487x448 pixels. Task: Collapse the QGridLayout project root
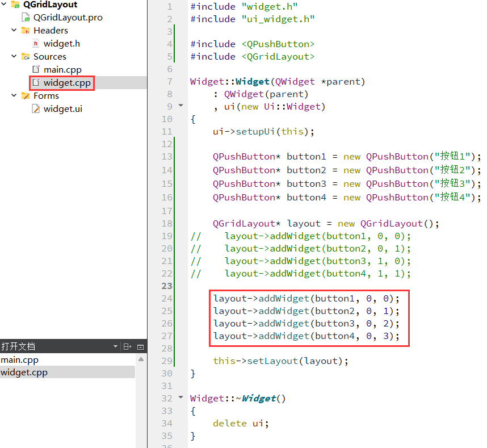click(x=4, y=4)
